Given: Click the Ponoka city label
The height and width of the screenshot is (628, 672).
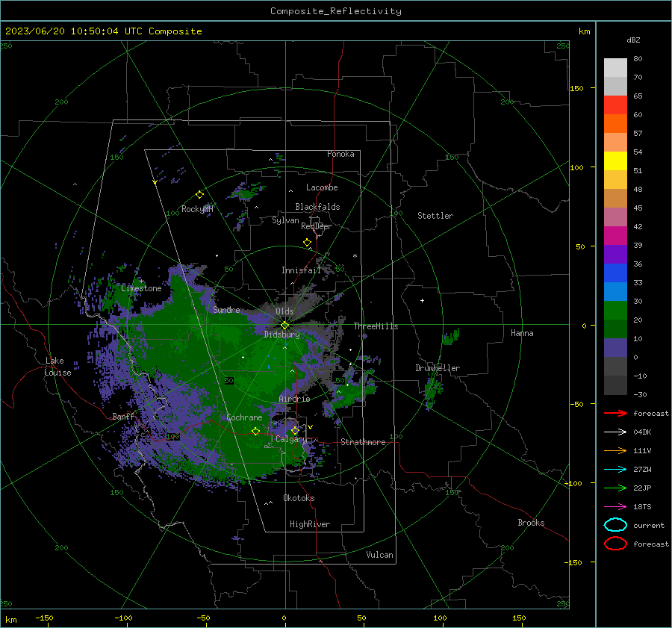Looking at the screenshot, I should click(340, 154).
